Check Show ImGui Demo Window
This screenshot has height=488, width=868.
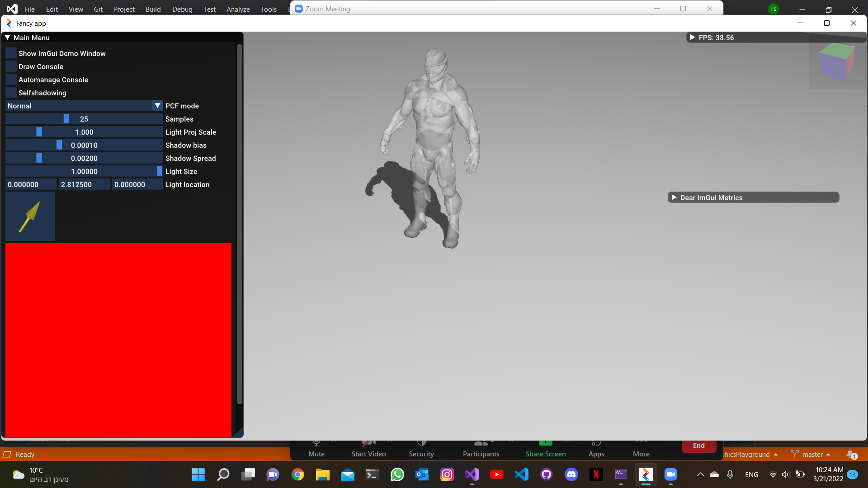tap(10, 53)
